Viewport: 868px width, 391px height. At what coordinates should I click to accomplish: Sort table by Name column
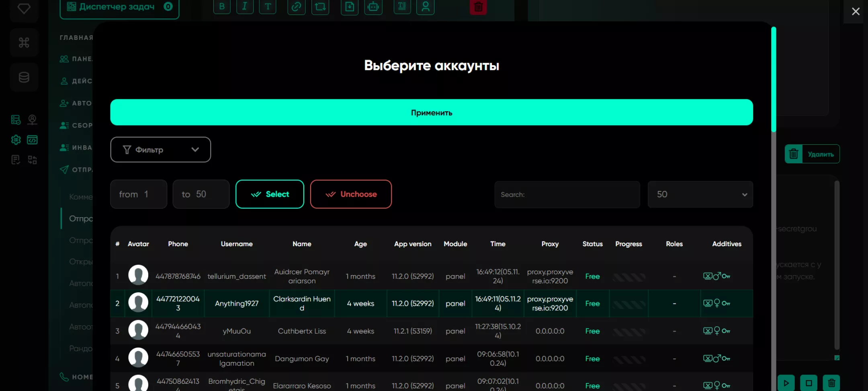pos(302,244)
